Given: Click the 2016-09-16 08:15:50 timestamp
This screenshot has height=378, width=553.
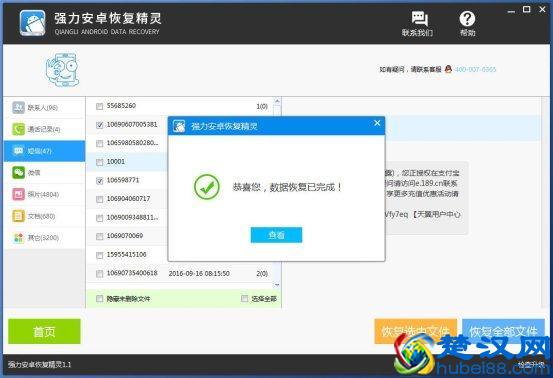Looking at the screenshot, I should [199, 273].
